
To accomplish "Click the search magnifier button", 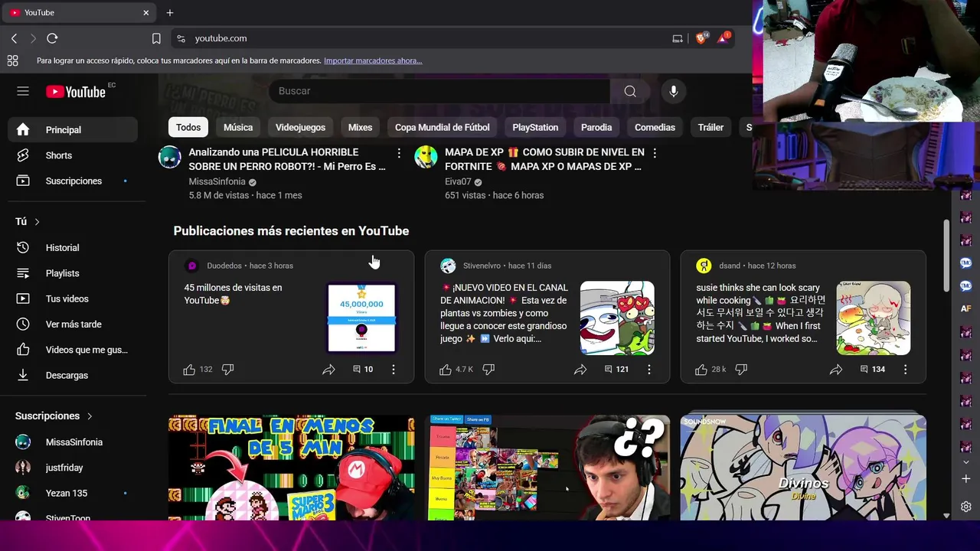I will click(630, 91).
